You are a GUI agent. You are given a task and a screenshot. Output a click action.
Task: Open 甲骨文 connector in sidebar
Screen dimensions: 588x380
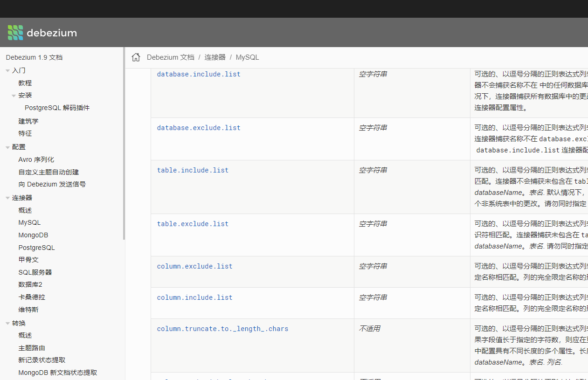coord(28,260)
